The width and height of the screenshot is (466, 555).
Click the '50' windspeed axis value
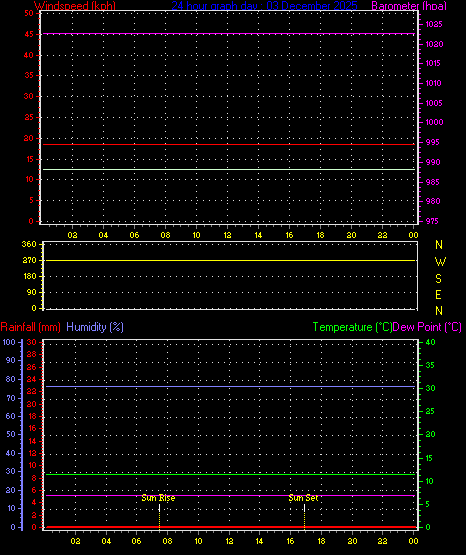pyautogui.click(x=29, y=13)
